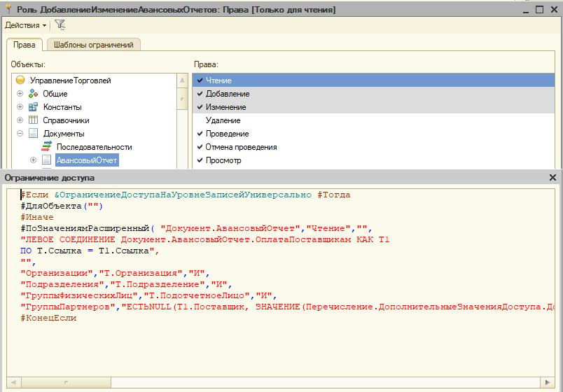Click the "Организации" code line
This screenshot has height=392, width=563.
[x=115, y=273]
